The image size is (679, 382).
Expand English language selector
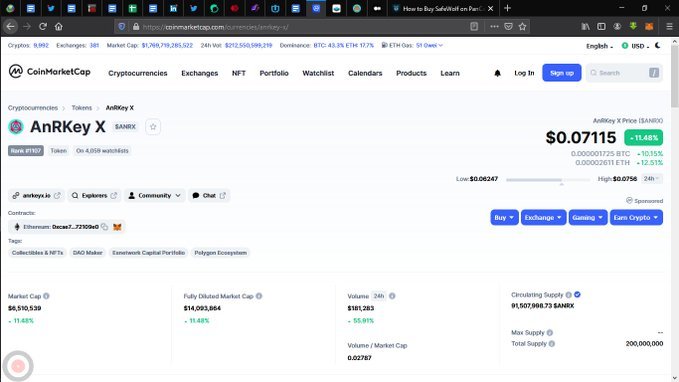[x=599, y=46]
